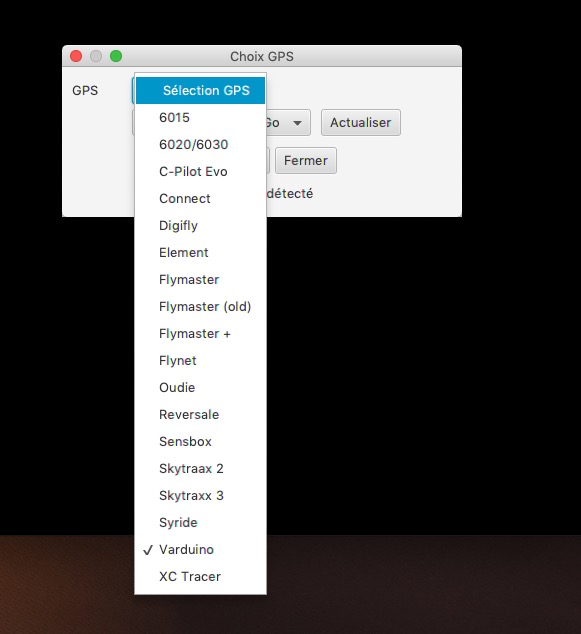Click the Fermer button

coord(306,161)
